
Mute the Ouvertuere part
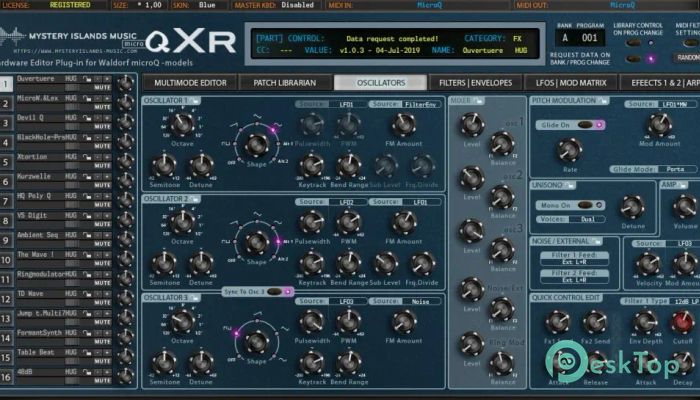tap(102, 88)
